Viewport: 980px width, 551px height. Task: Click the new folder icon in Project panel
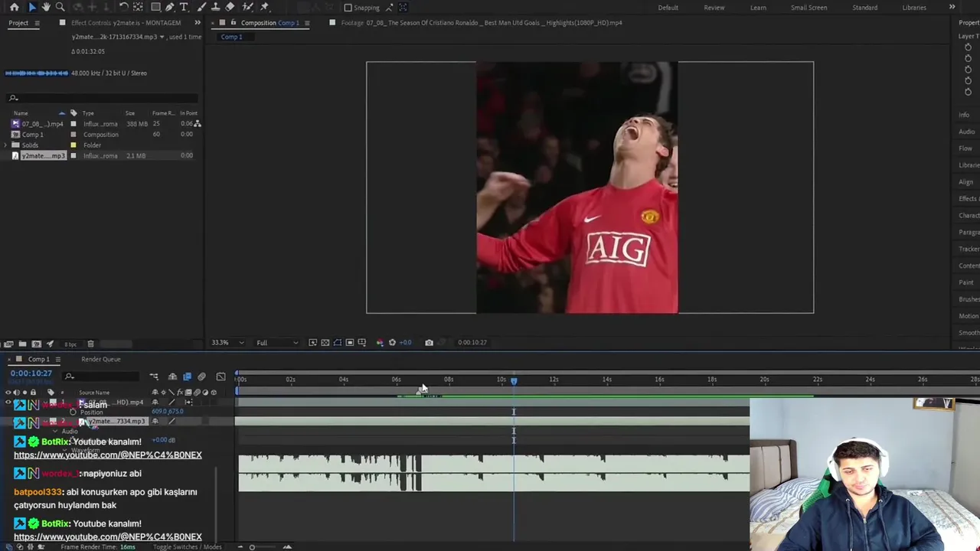coord(22,344)
